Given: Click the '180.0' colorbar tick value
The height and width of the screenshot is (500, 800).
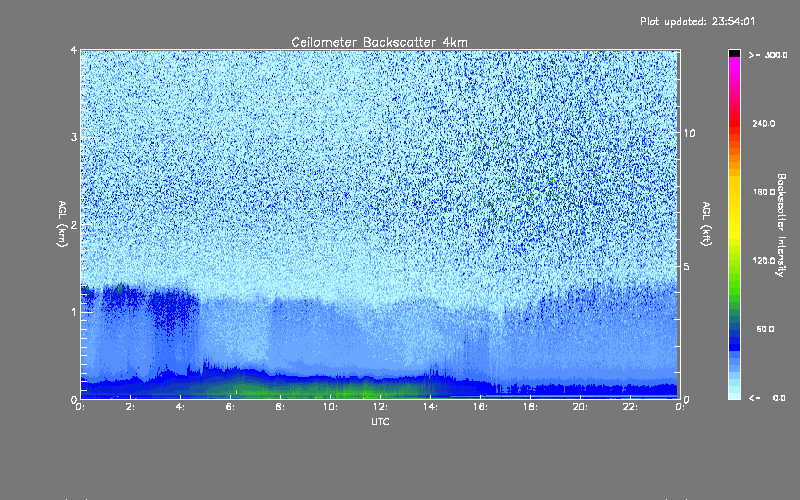Looking at the screenshot, I should click(x=764, y=192).
